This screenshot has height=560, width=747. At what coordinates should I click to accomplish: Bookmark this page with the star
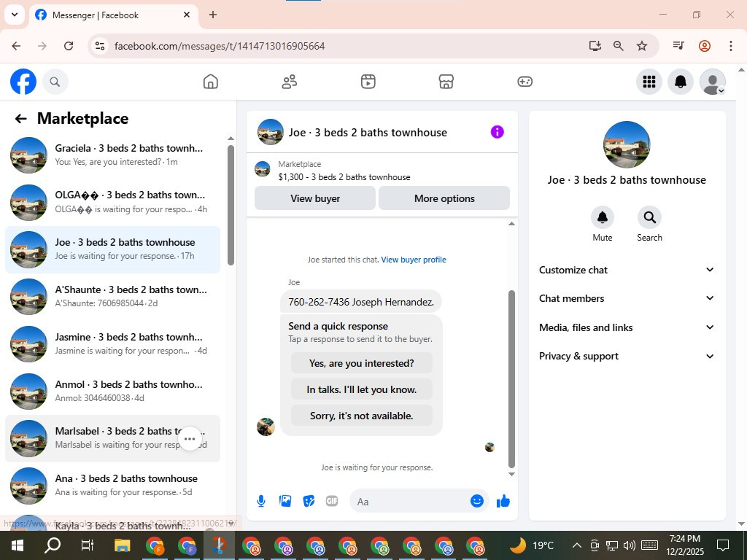click(x=642, y=46)
